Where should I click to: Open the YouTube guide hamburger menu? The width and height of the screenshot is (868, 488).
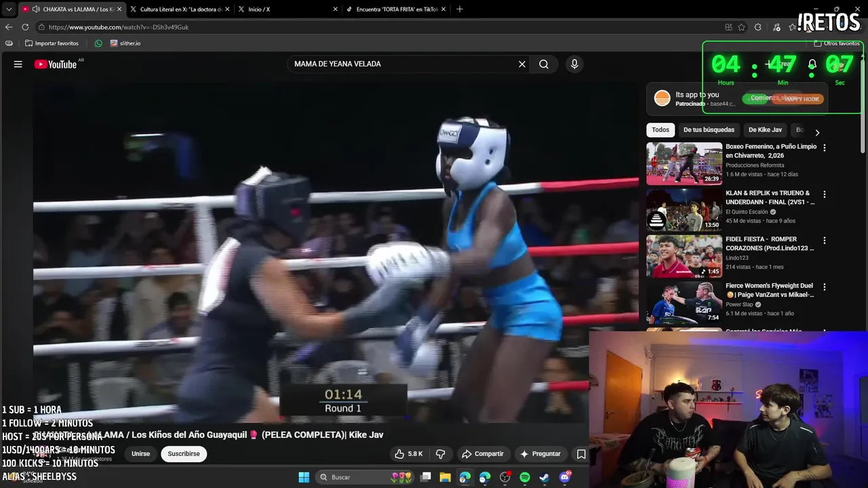point(18,64)
